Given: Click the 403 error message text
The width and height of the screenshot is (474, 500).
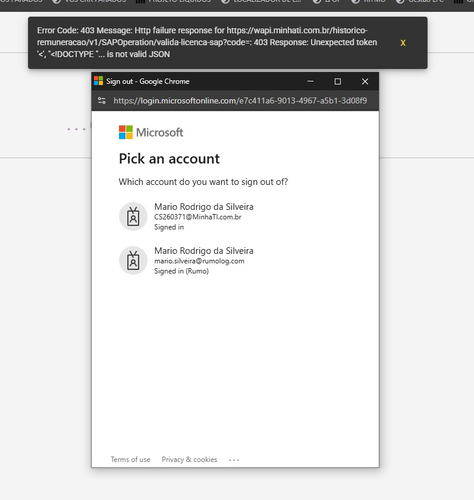Looking at the screenshot, I should (207, 42).
